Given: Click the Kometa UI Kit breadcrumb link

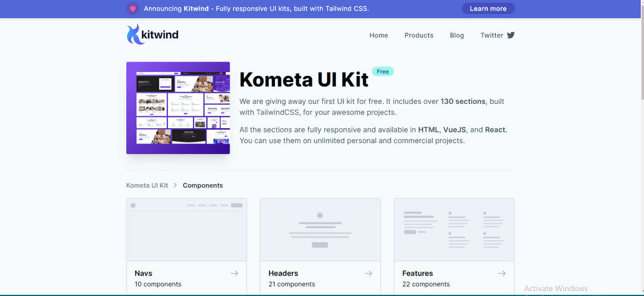Looking at the screenshot, I should [147, 185].
